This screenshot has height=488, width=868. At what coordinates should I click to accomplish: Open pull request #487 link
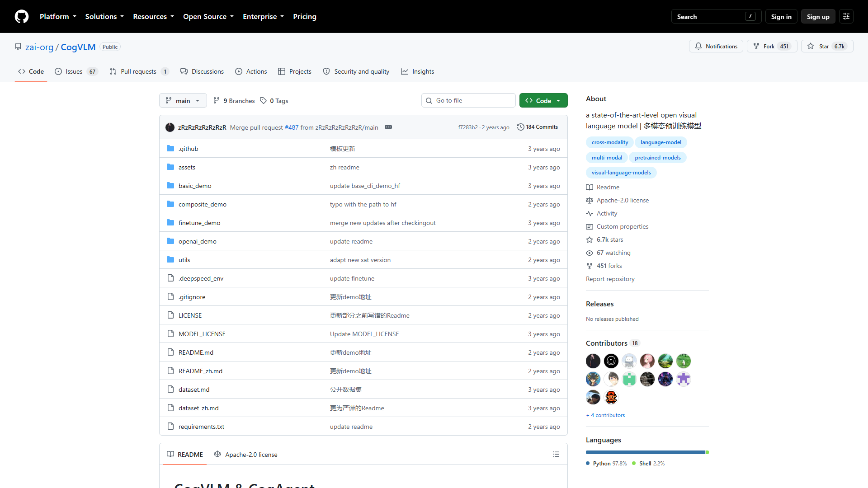[292, 127]
